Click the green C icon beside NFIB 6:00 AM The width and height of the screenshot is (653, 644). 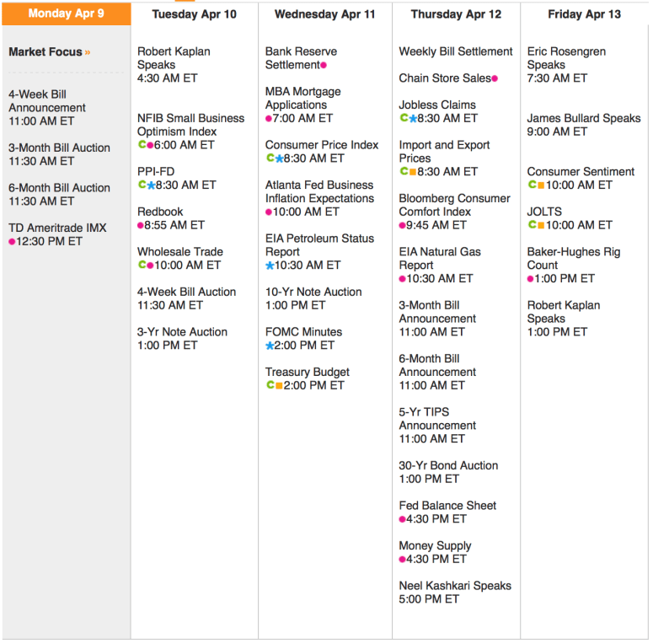(x=142, y=145)
